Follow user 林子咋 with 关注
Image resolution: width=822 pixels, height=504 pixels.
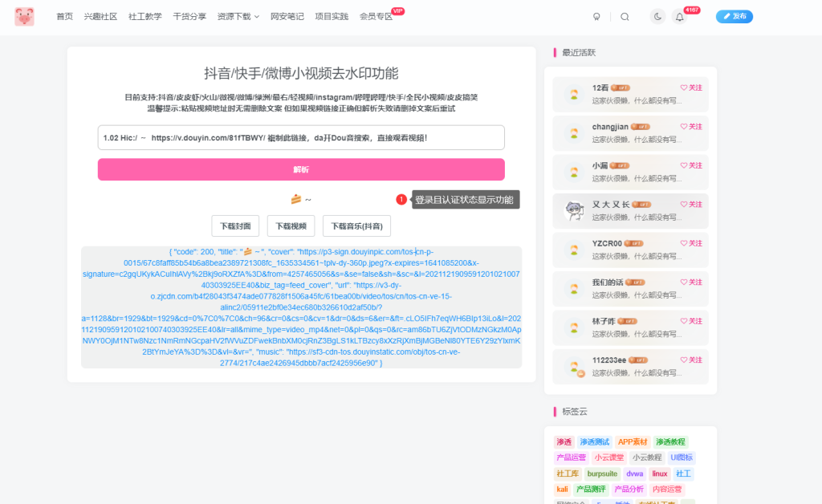[x=691, y=321]
